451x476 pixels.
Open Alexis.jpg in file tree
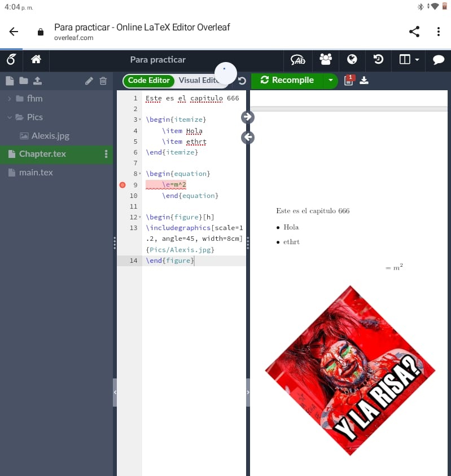click(50, 136)
